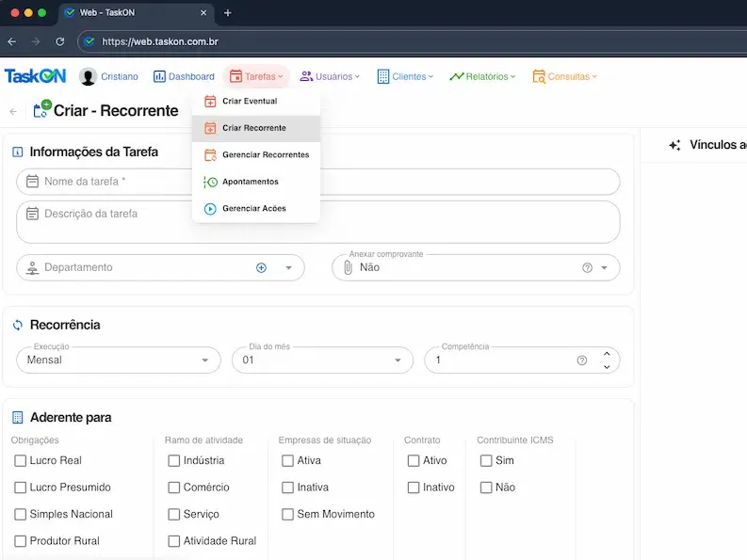Click the help icon in Anexar comprovante field
747x560 pixels.
[587, 268]
